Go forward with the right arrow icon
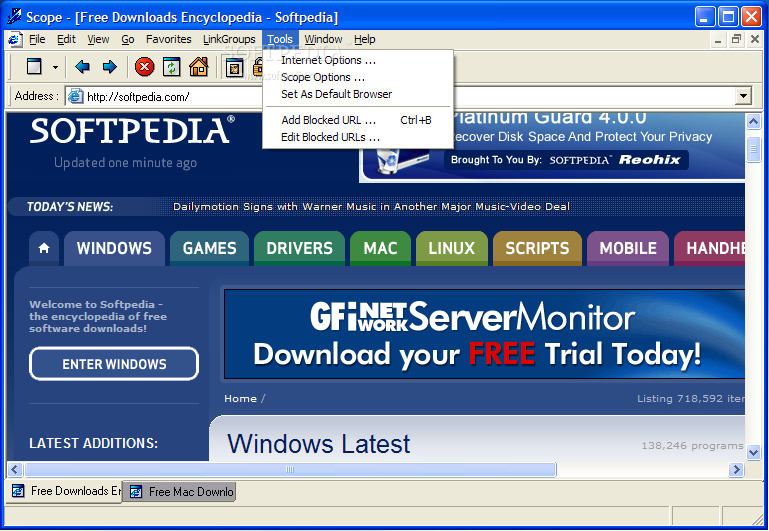Viewport: 769px width, 531px height. tap(110, 67)
